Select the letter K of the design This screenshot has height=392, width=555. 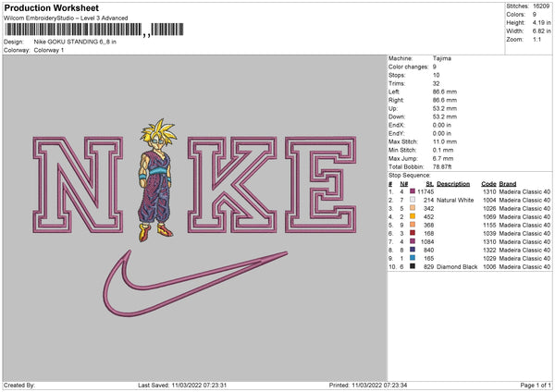tap(232, 185)
